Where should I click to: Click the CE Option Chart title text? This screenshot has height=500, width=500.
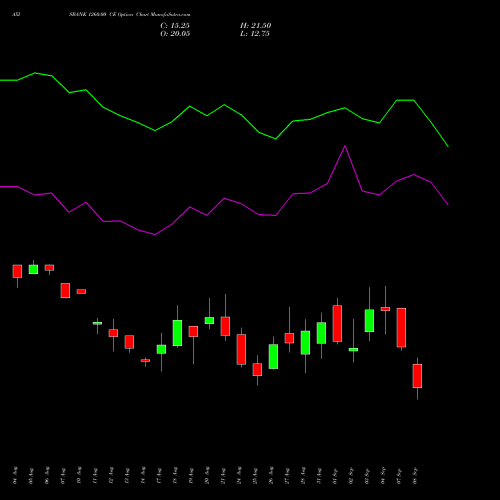(130, 15)
